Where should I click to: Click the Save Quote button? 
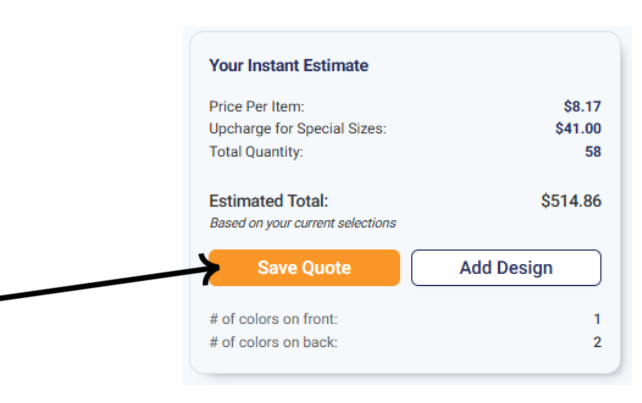(304, 268)
